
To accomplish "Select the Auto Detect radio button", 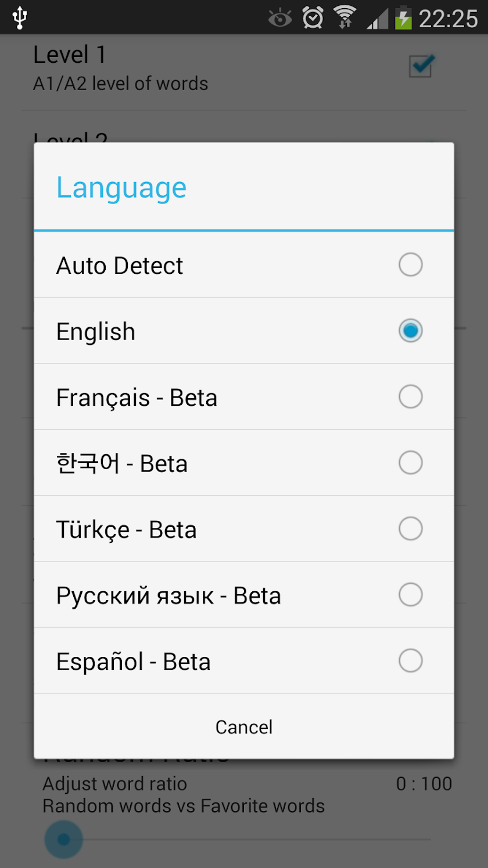I will click(x=410, y=265).
